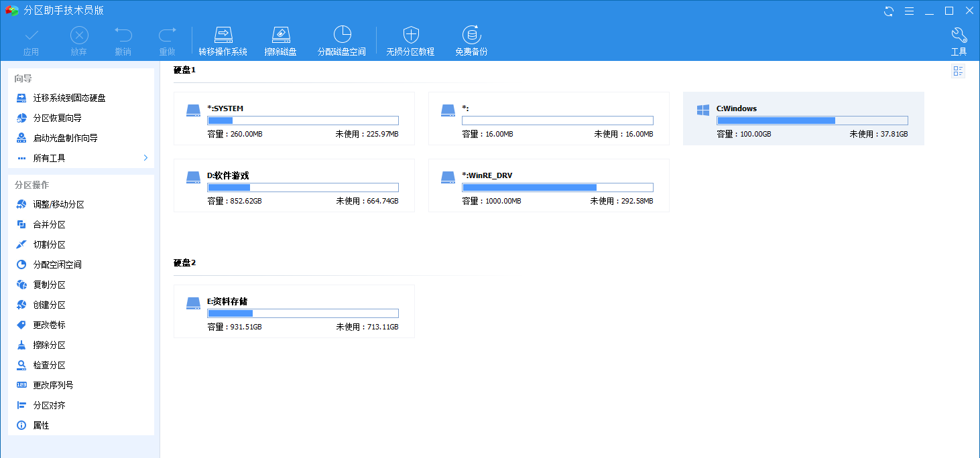Open the hamburger menu in title bar
The width and height of the screenshot is (980, 458).
pyautogui.click(x=909, y=11)
